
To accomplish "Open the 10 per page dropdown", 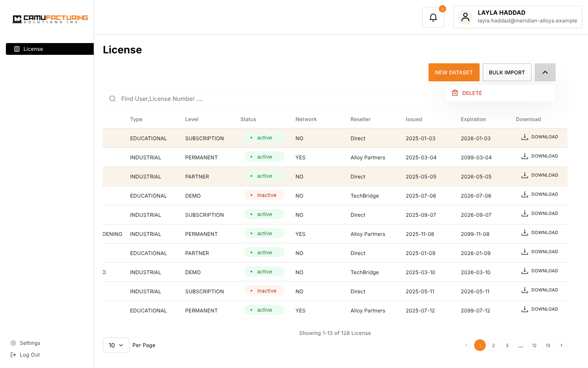I will [x=116, y=345].
